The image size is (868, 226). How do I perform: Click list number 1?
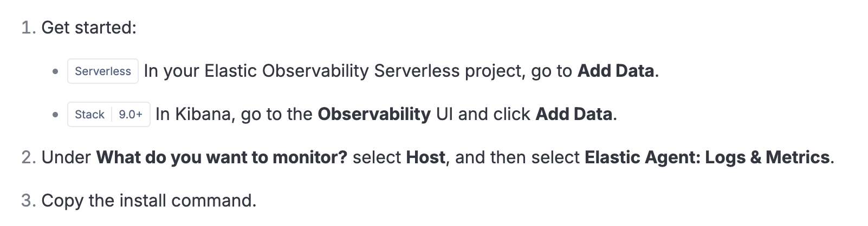coord(28,28)
